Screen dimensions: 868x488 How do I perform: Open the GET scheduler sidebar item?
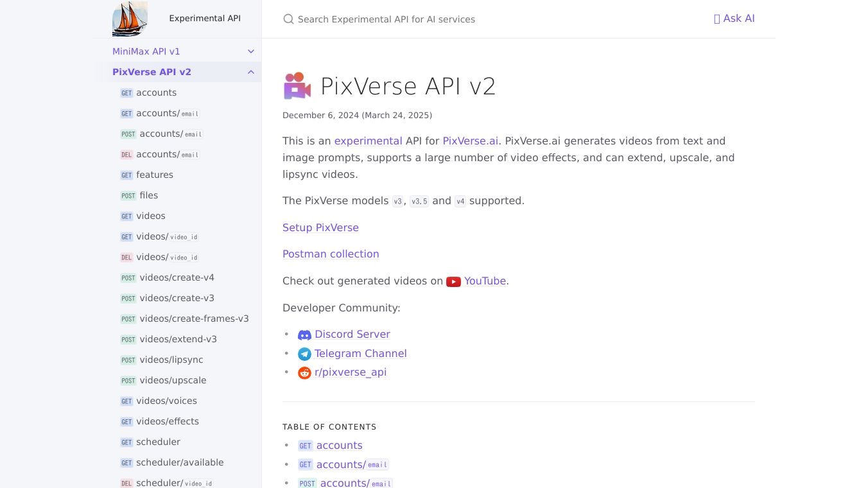[x=150, y=442]
